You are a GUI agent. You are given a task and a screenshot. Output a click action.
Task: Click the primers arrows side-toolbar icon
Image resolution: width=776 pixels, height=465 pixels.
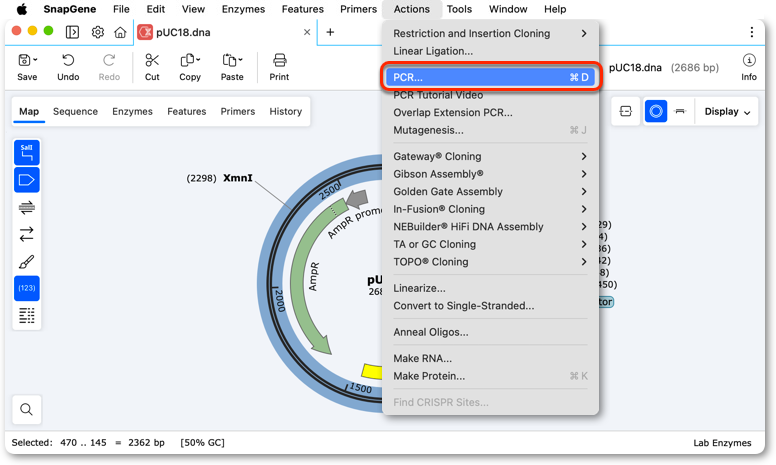(27, 207)
